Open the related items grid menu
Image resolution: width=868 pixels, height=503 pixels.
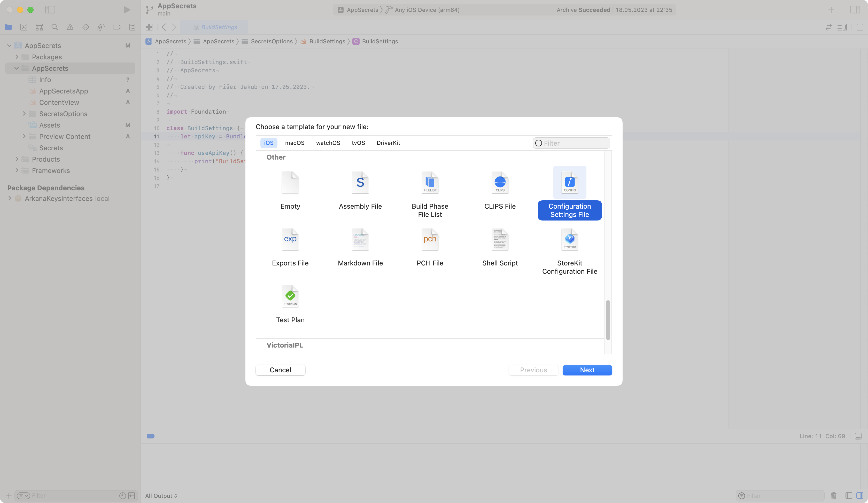pyautogui.click(x=149, y=27)
